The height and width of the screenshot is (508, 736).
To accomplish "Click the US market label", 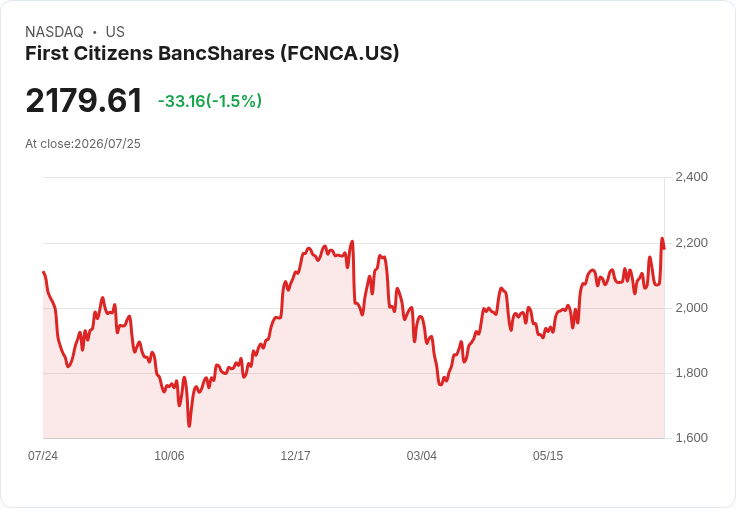I will tap(115, 32).
